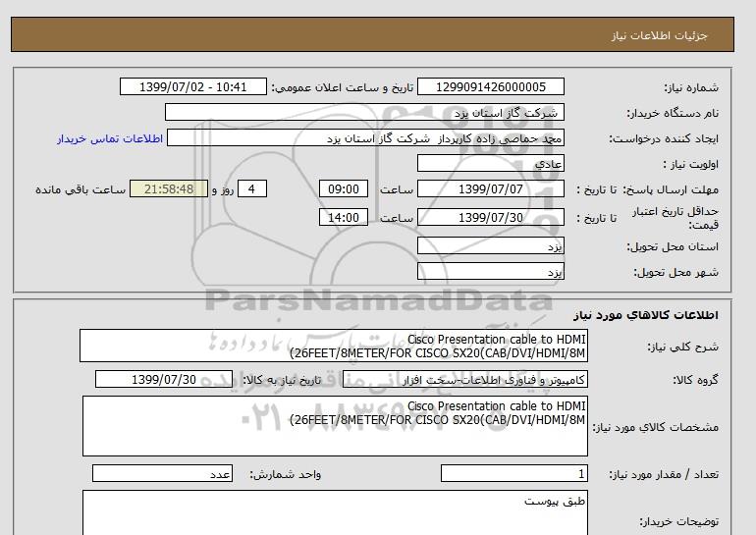Click the section heading اطلاعات کالاهاي مورد نیاز
Screen dimensions: 756x535
[646, 315]
